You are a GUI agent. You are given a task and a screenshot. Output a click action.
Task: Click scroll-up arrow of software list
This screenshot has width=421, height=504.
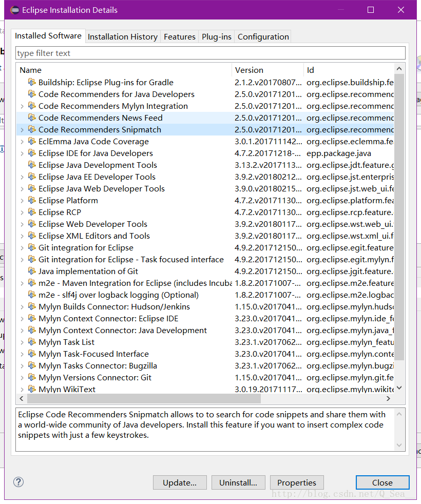click(399, 68)
